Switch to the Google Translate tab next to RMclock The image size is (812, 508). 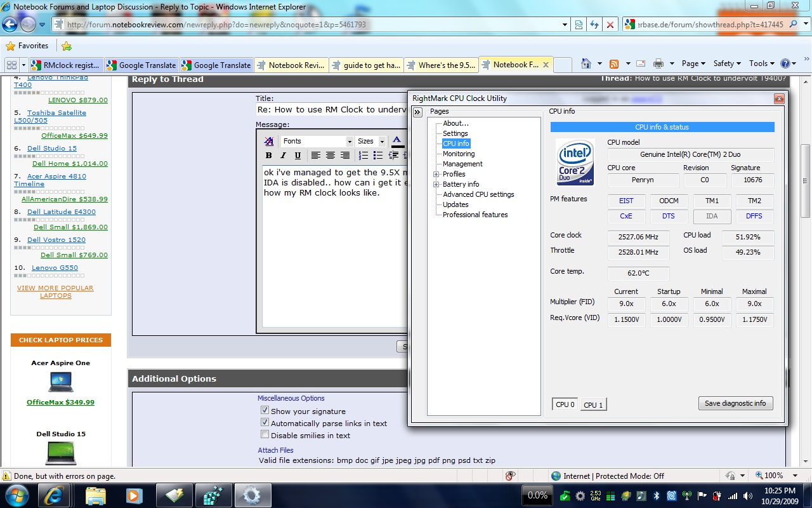(x=141, y=65)
